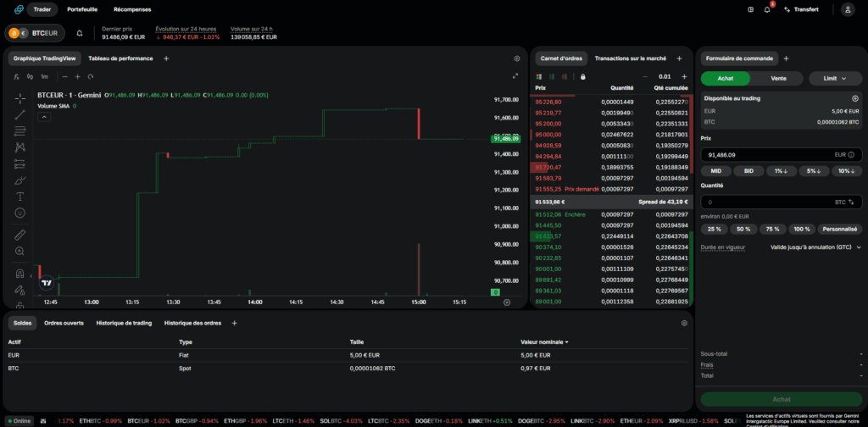Reset chart with circular arrow icon
This screenshot has width=868, height=427.
coord(91,77)
